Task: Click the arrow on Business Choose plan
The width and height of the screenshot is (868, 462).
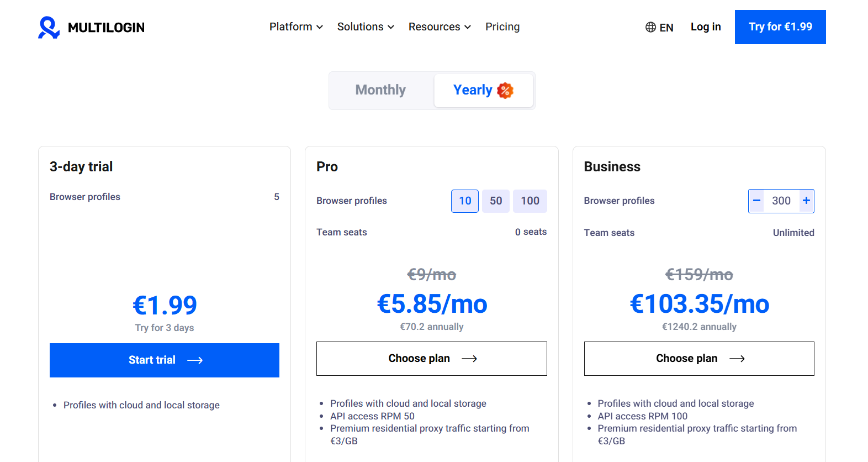Action: tap(737, 359)
